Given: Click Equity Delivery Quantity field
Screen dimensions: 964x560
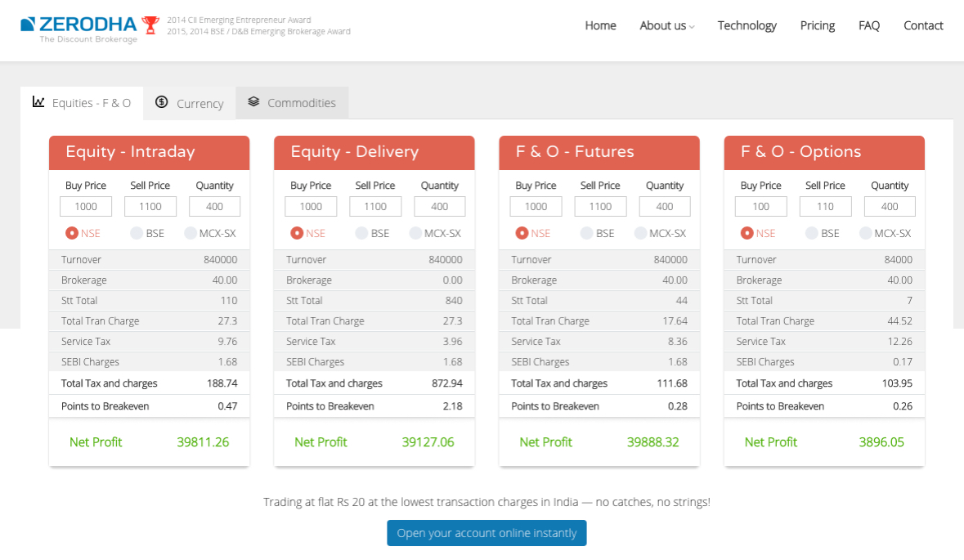Looking at the screenshot, I should click(x=440, y=207).
